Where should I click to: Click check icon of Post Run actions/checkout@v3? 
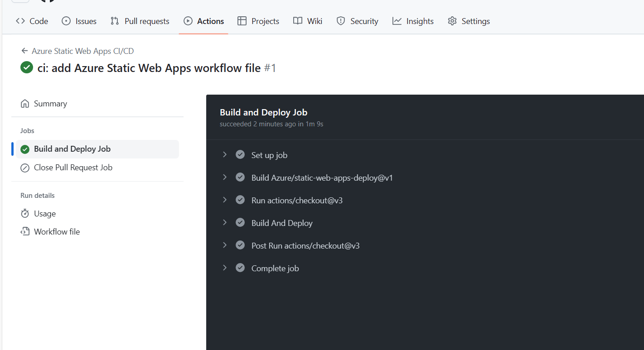point(240,245)
